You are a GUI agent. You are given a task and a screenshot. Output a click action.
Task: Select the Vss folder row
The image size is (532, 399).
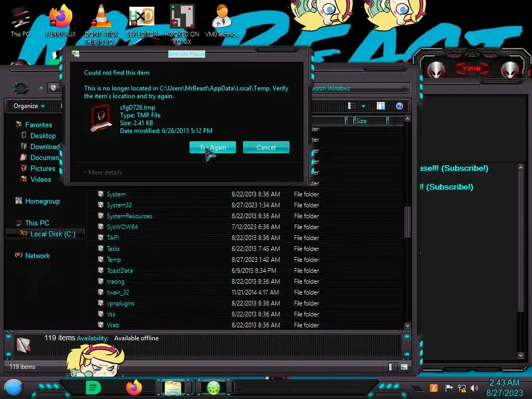[245, 314]
